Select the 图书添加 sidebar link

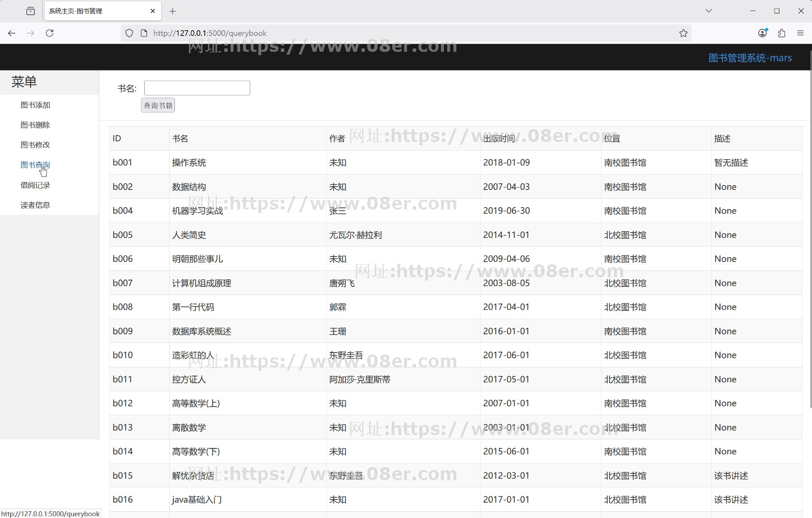(x=35, y=105)
